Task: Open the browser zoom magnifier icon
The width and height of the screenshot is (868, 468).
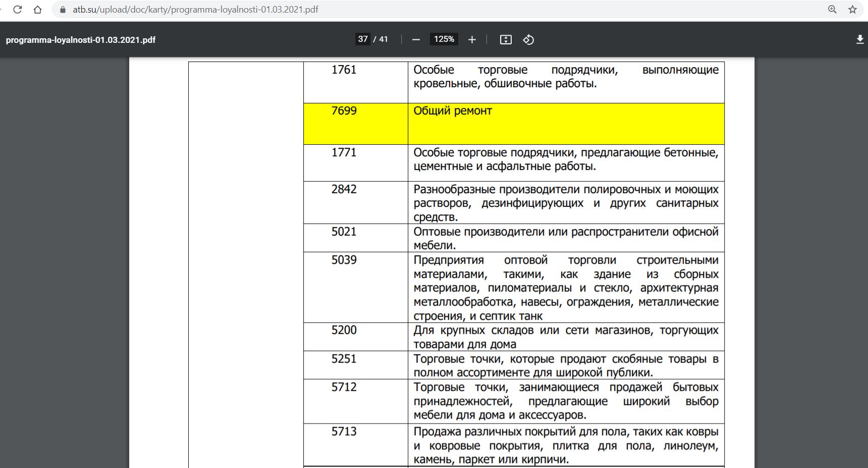Action: (832, 10)
